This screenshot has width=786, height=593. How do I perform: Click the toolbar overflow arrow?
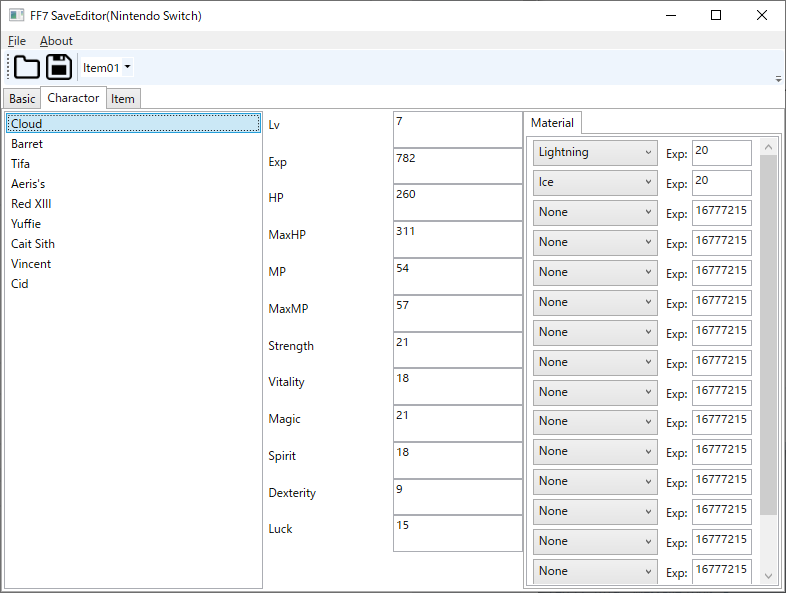tap(778, 79)
